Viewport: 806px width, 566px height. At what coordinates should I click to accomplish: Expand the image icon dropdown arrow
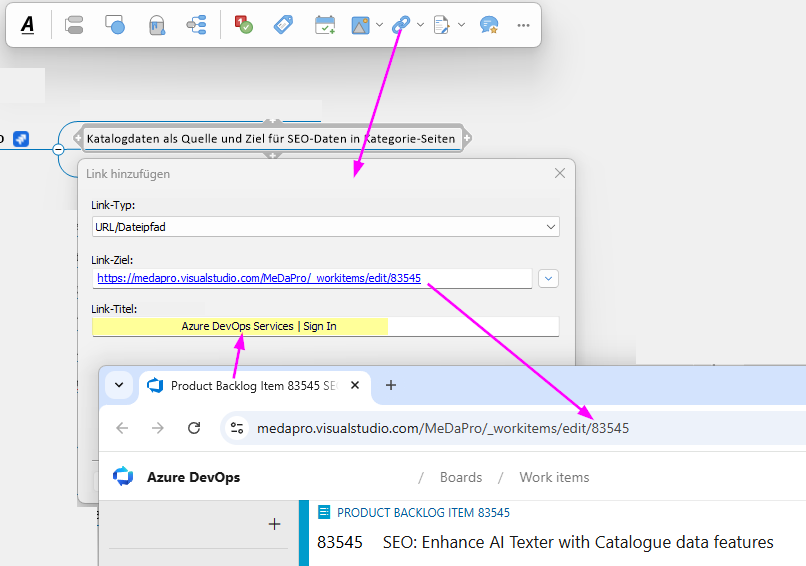coord(379,24)
